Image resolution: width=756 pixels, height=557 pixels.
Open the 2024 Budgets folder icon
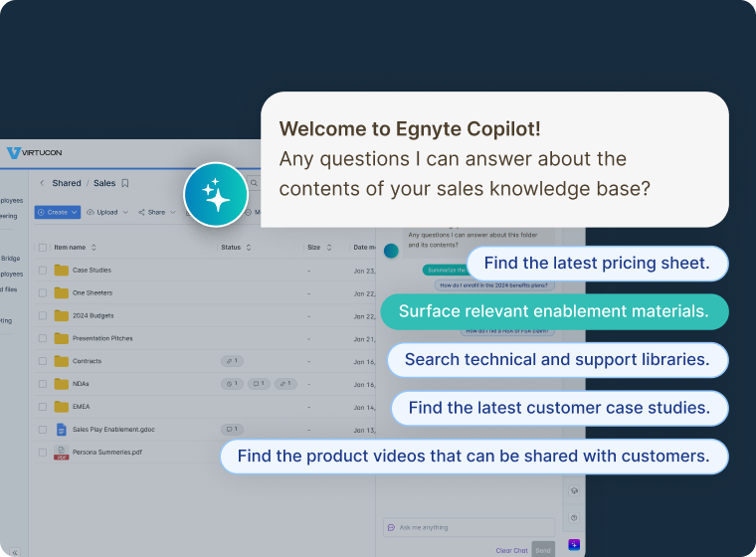point(62,315)
